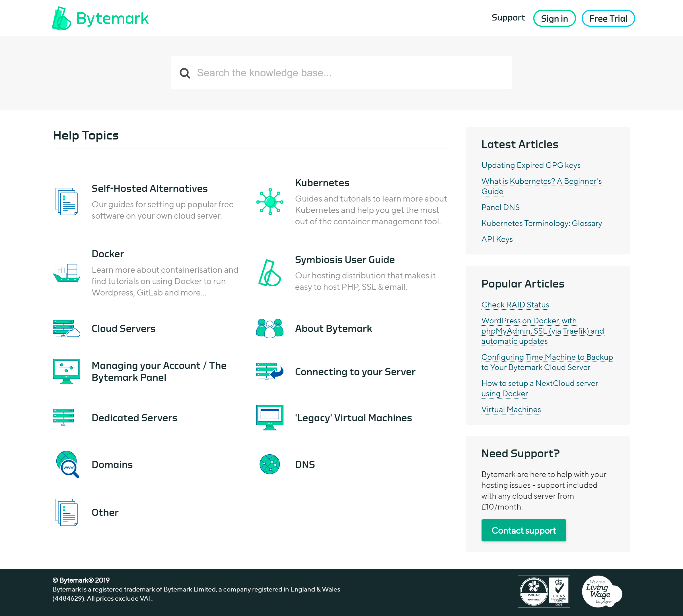Open the Panel DNS article
Screen dimensions: 683x616
(500, 207)
